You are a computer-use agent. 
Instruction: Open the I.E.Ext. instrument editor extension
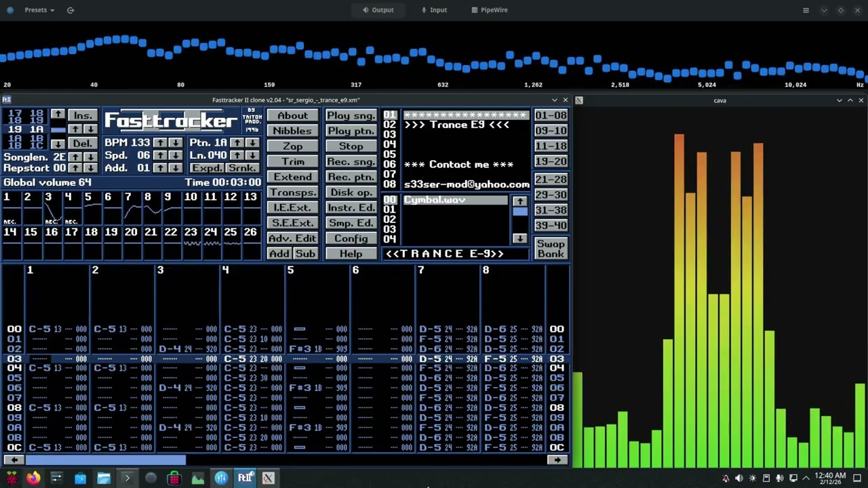click(x=293, y=207)
